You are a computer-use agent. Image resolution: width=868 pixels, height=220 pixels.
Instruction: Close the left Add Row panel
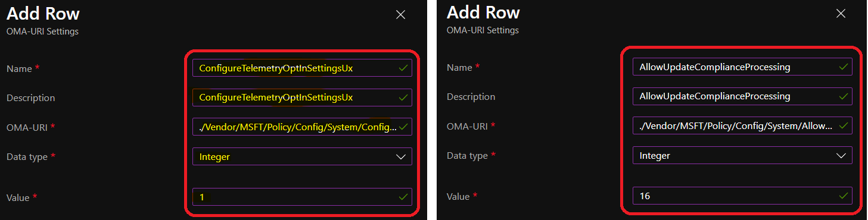click(401, 15)
